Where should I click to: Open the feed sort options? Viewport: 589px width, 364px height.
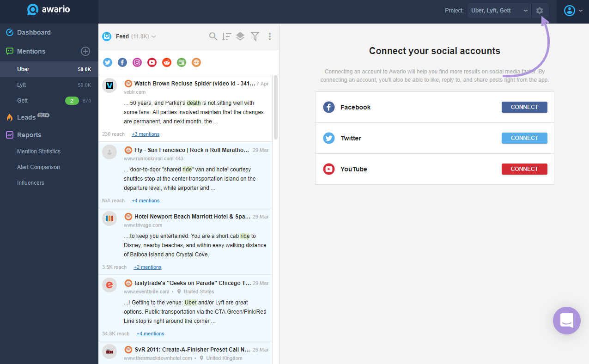click(226, 36)
